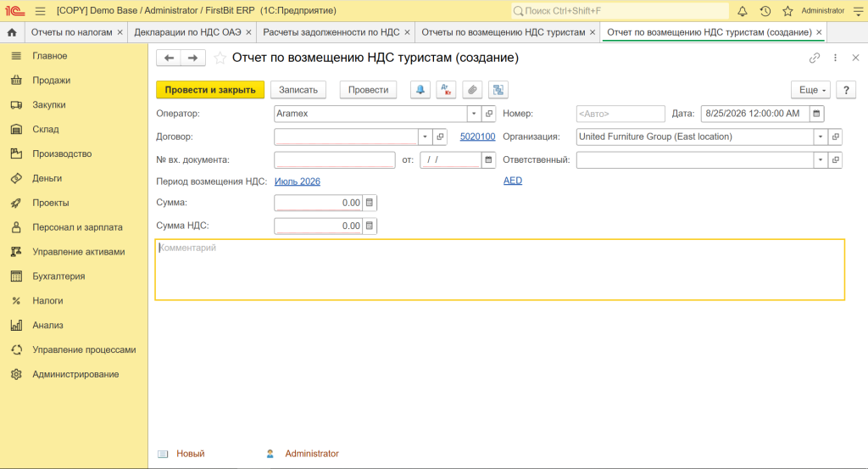The width and height of the screenshot is (868, 469).
Task: Open calendar picker for Дата field
Action: coord(816,114)
